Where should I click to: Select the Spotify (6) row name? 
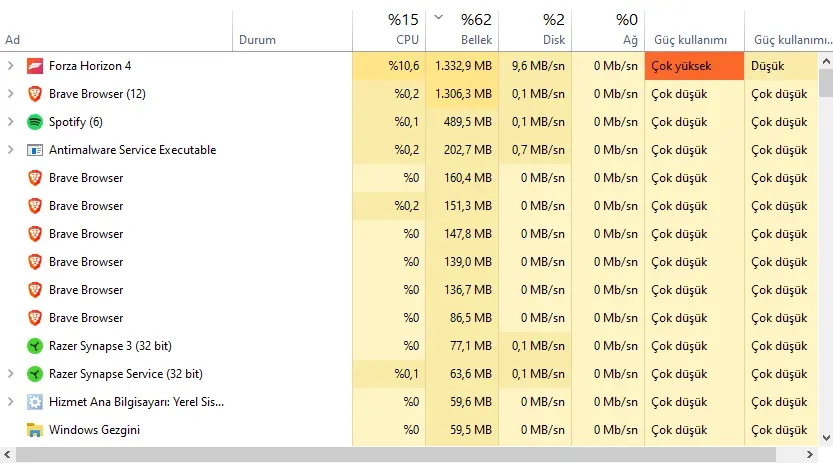[75, 122]
